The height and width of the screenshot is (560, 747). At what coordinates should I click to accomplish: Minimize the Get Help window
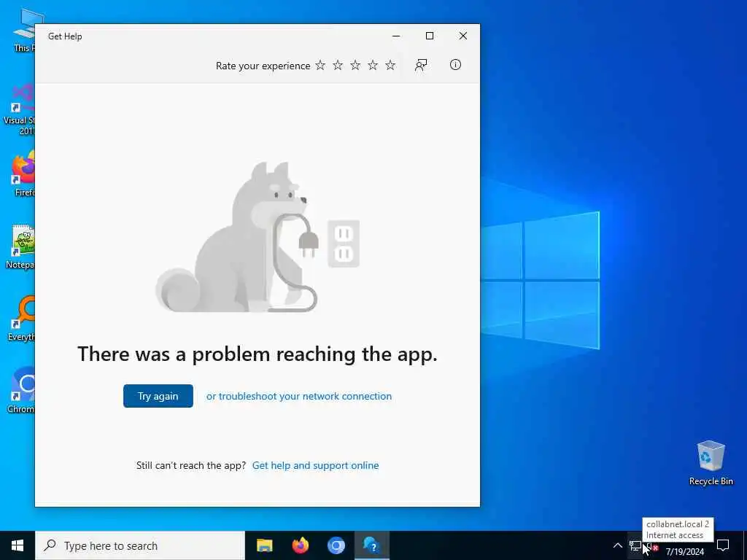pyautogui.click(x=396, y=36)
